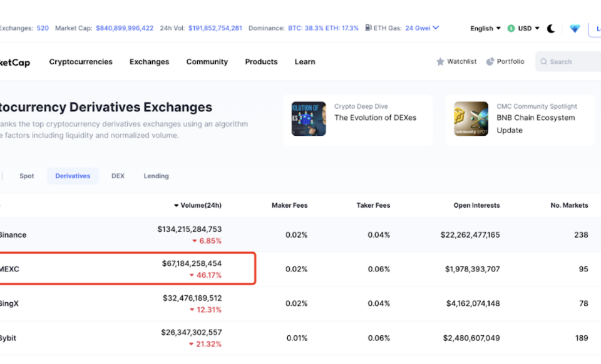Sort by Taker Fees column

click(373, 205)
